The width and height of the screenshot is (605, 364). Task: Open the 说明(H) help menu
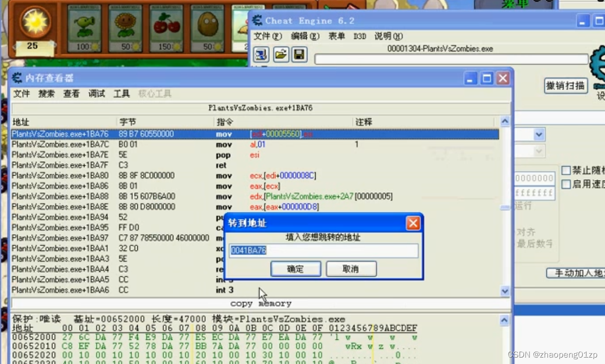pyautogui.click(x=389, y=36)
